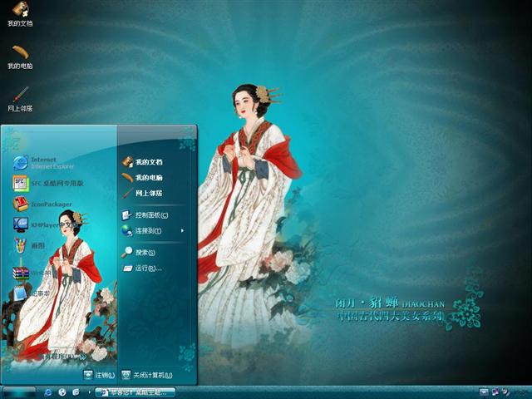The image size is (532, 399).
Task: Click the language bar tray icon
Action: tap(484, 392)
